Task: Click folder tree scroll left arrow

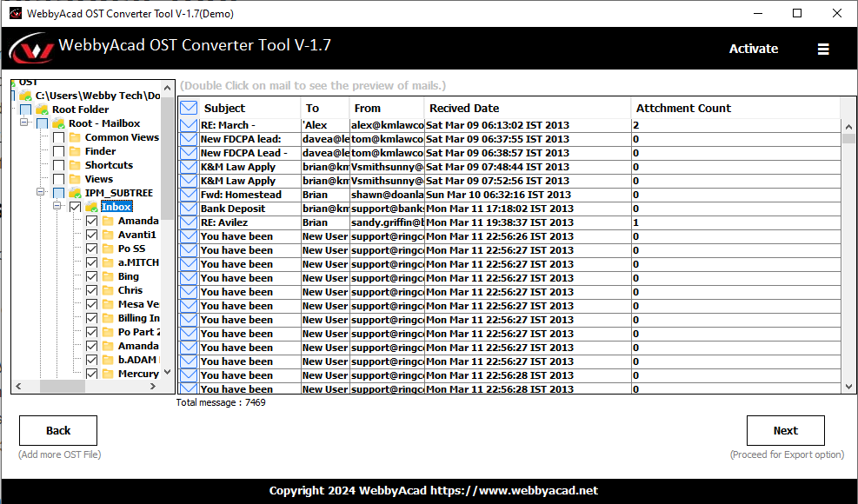Action: point(18,387)
